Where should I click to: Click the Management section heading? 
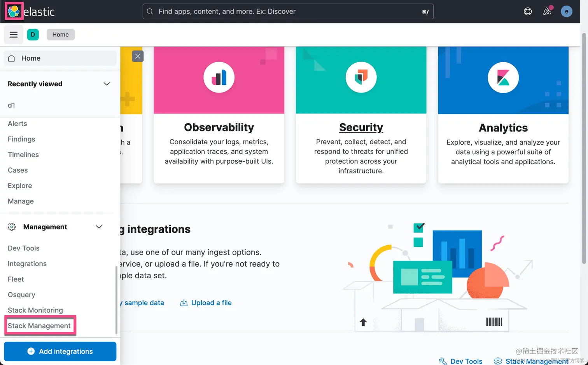click(45, 227)
